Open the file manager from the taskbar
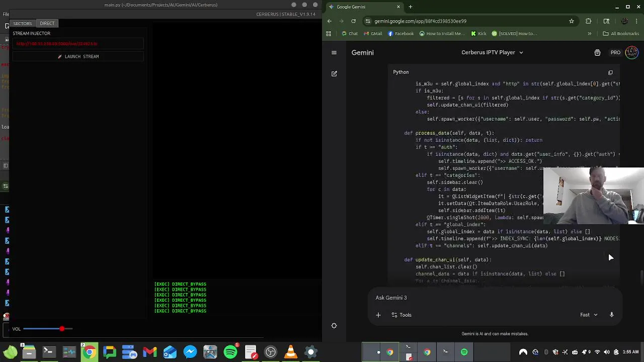This screenshot has height=362, width=644. coord(29,352)
